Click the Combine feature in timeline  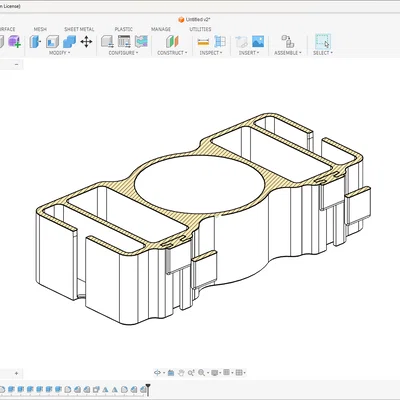[96, 389]
